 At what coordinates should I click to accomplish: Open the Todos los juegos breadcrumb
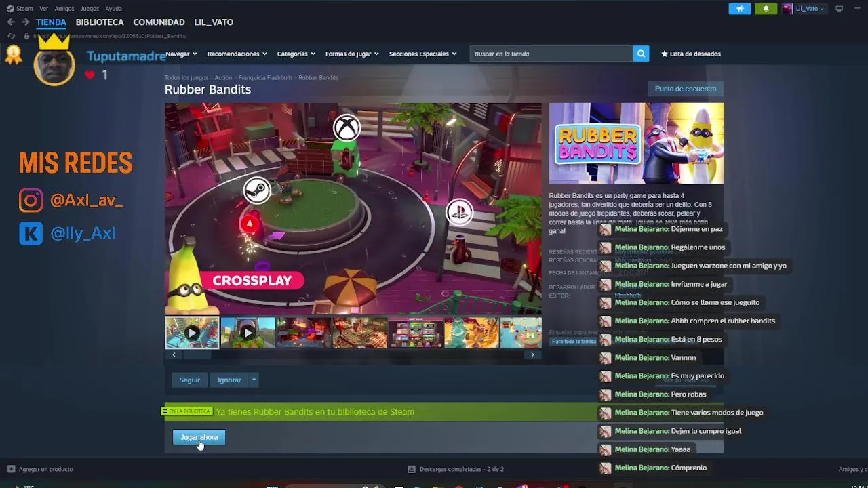click(186, 77)
